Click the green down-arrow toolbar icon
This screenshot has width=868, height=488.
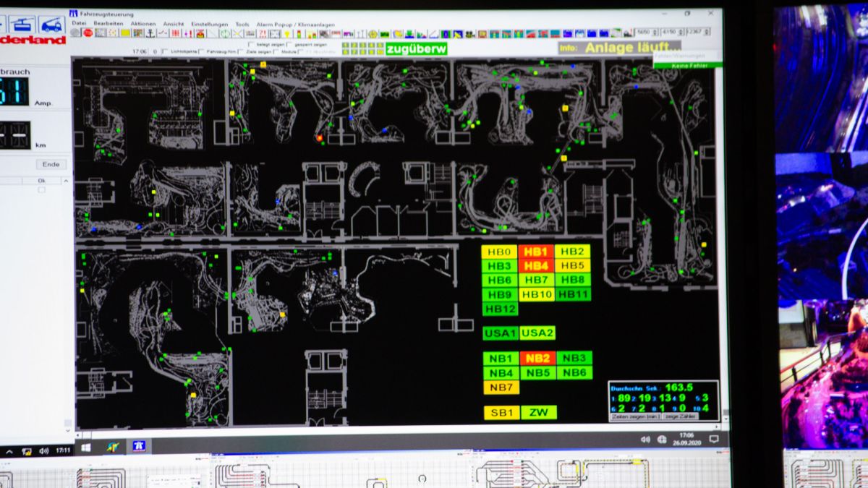tap(409, 33)
